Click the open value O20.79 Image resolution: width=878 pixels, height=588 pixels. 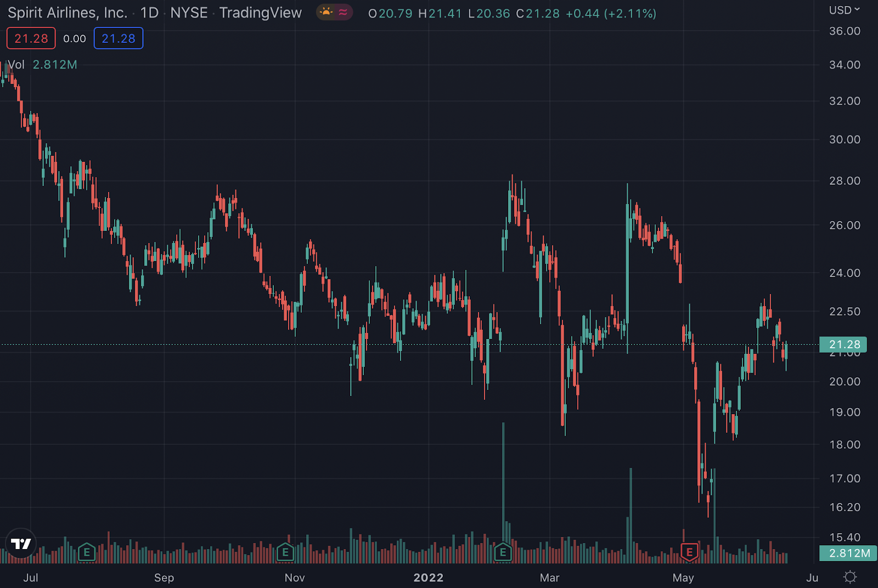click(390, 13)
